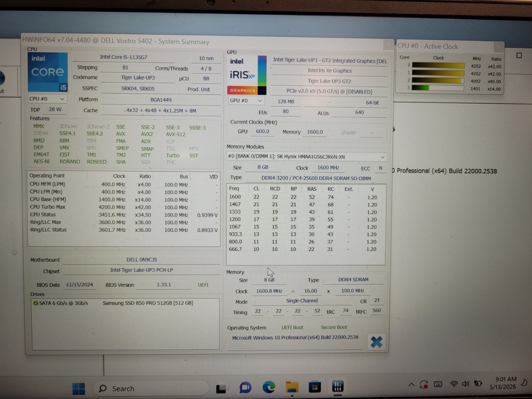
Task: Click the window square button beside Active Clock
Action: pos(519,56)
